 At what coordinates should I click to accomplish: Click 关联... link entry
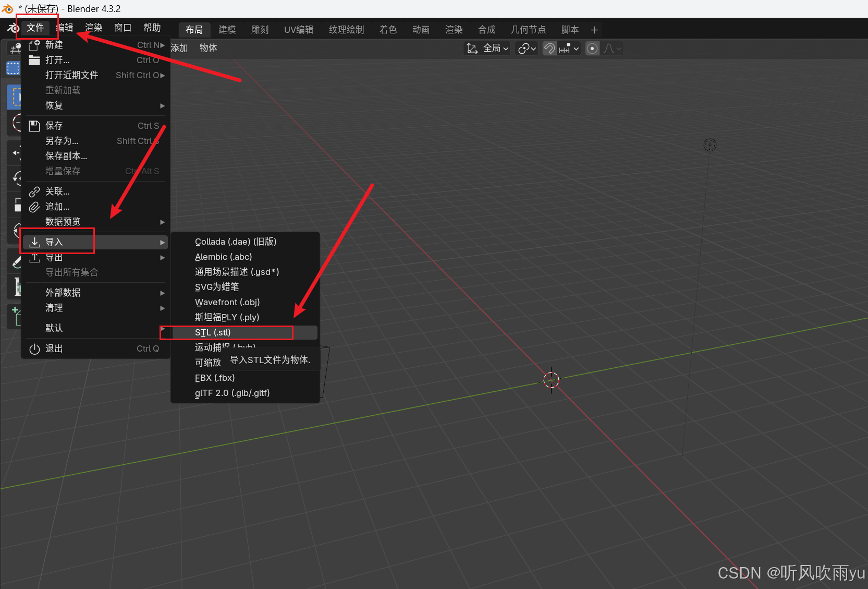(x=95, y=191)
